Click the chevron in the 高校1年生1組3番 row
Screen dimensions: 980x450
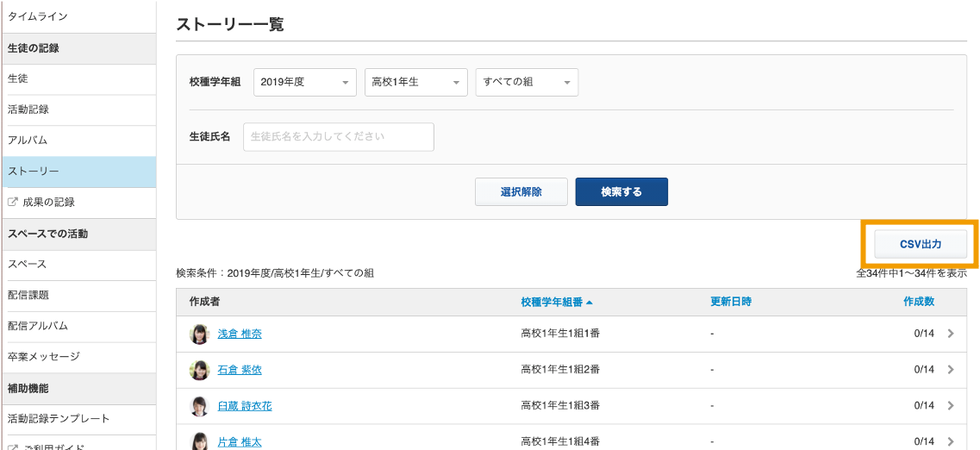[951, 406]
